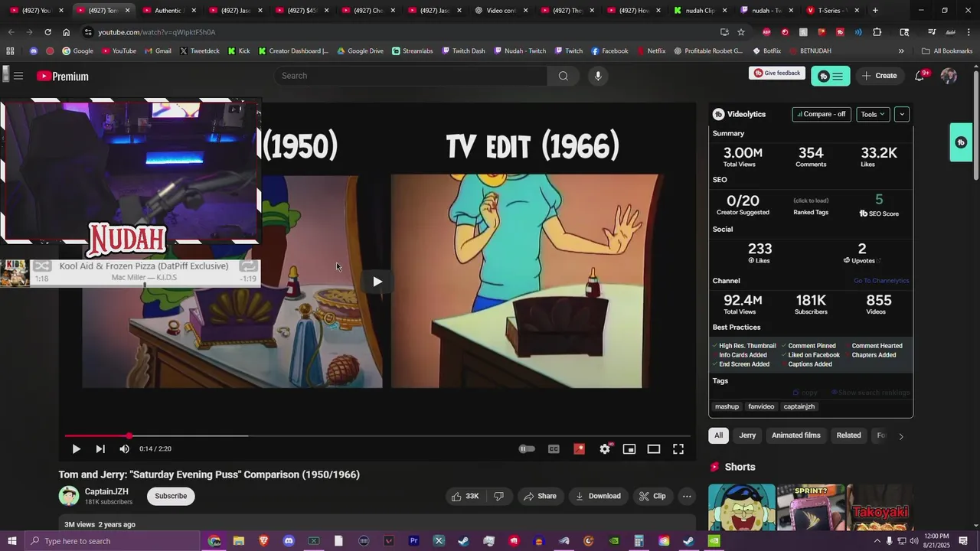The width and height of the screenshot is (980, 551).
Task: Switch to miniplayer mode
Action: coord(629,449)
